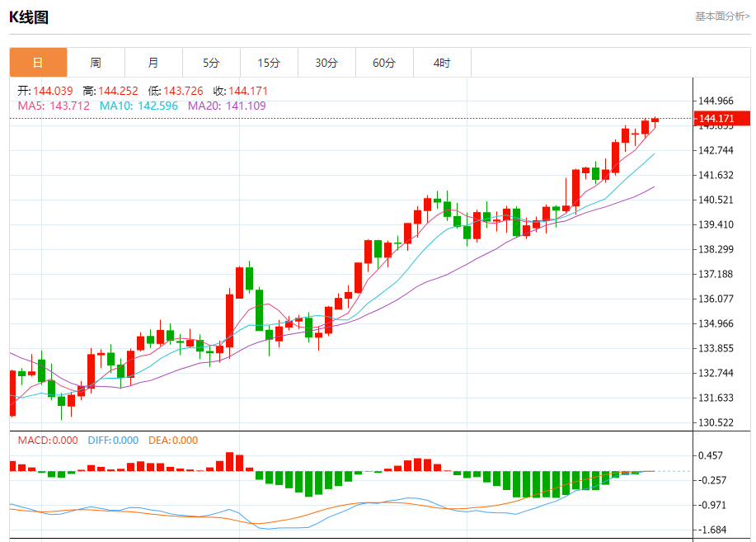756x542 pixels.
Task: Switch to the 周 weekly tab
Action: pyautogui.click(x=96, y=63)
